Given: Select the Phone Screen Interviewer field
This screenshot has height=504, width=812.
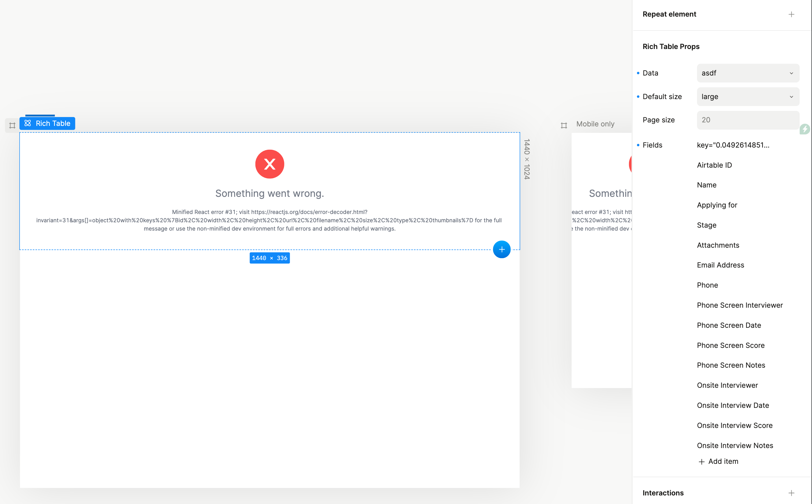Looking at the screenshot, I should click(x=739, y=305).
